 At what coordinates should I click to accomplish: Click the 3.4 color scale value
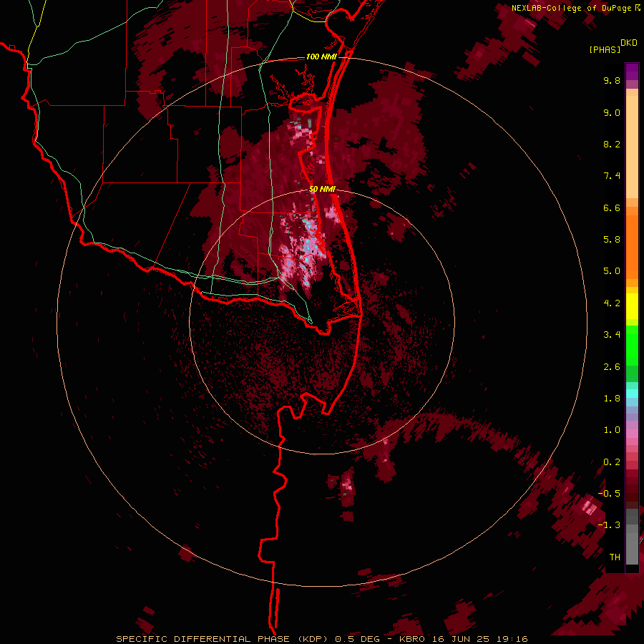tap(612, 335)
